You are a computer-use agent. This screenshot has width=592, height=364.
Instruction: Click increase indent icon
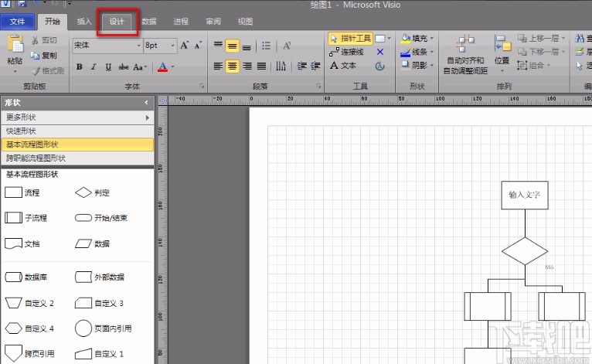[x=315, y=66]
